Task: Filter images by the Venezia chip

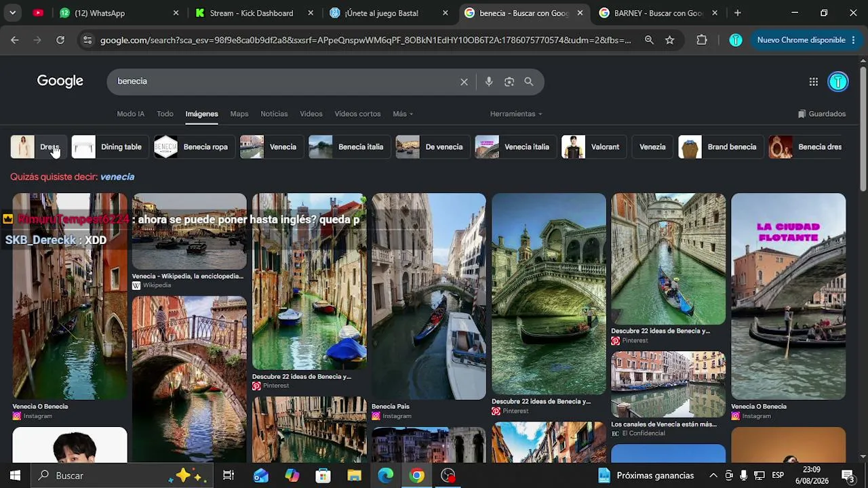Action: [652, 147]
